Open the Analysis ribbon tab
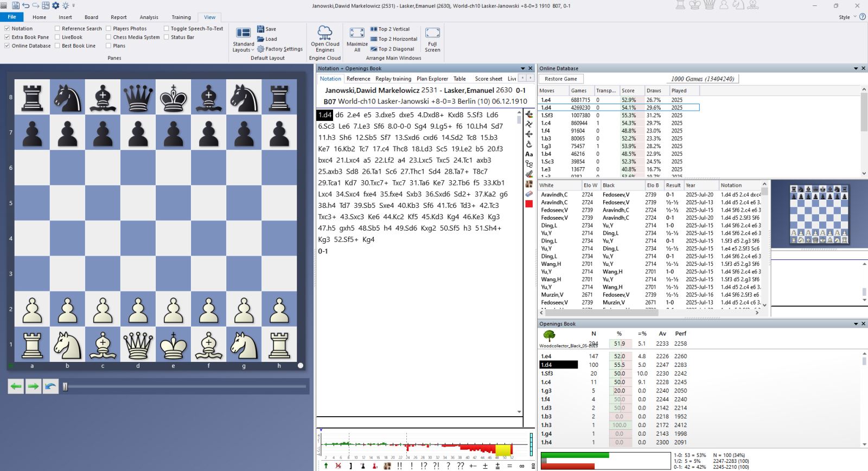The height and width of the screenshot is (471, 868). coord(149,17)
